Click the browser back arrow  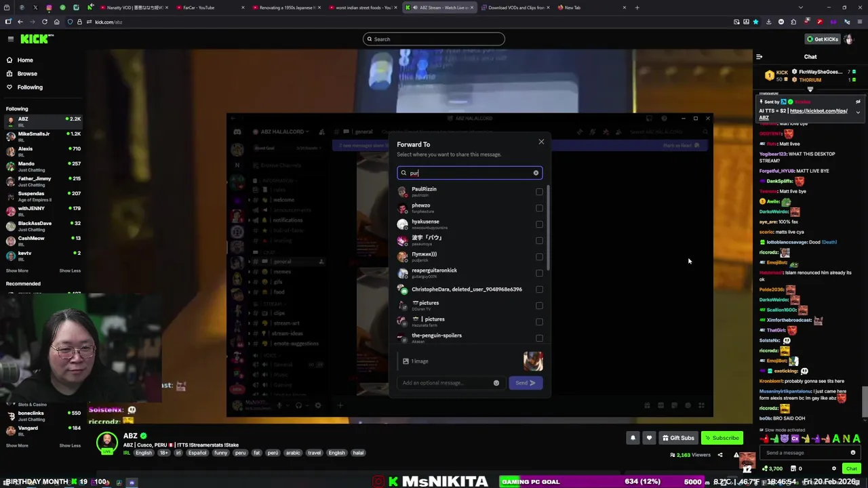coord(20,22)
